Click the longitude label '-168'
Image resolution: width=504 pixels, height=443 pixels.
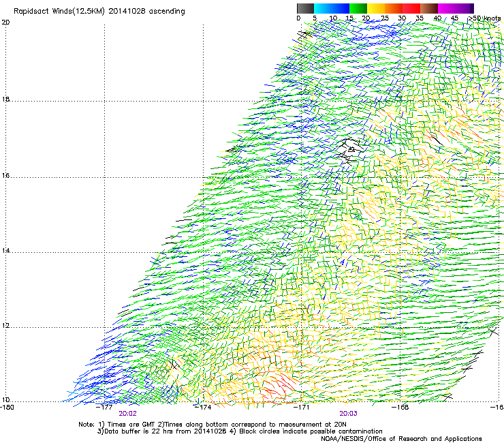[x=400, y=407]
